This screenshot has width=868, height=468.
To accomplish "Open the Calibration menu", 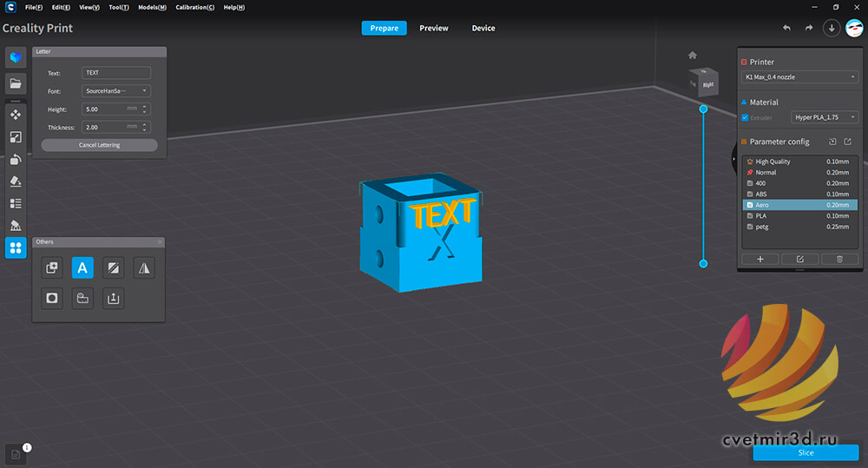I will coord(194,7).
